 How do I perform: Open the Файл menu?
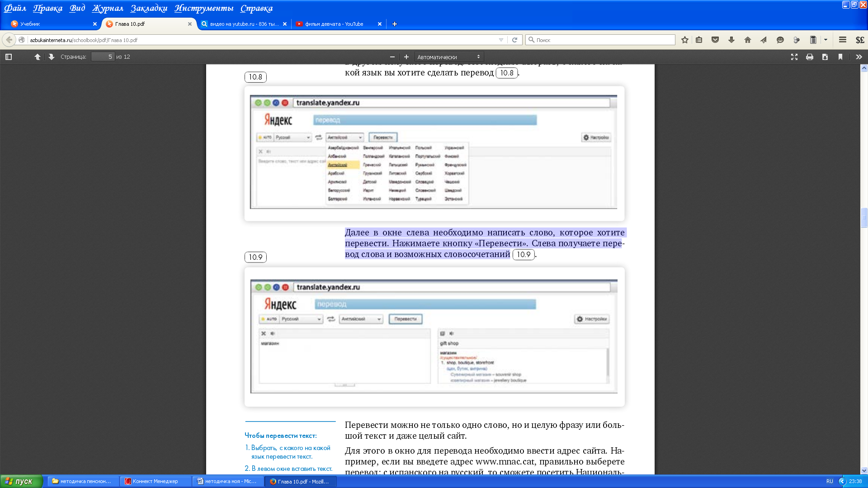(x=15, y=8)
